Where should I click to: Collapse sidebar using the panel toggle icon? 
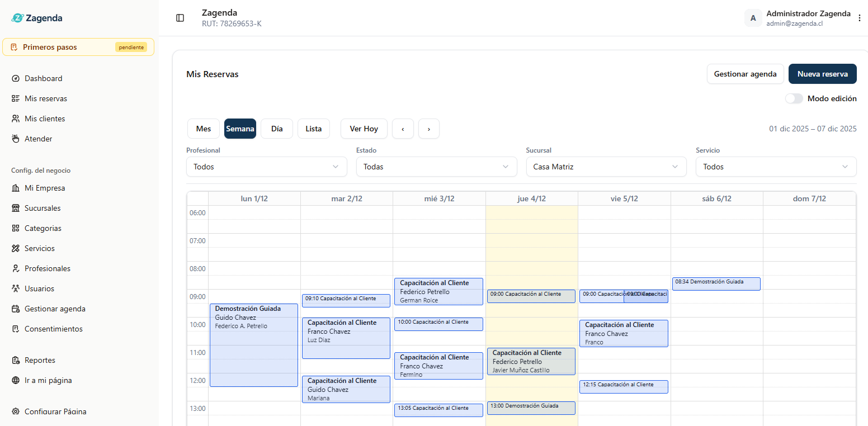pyautogui.click(x=180, y=18)
